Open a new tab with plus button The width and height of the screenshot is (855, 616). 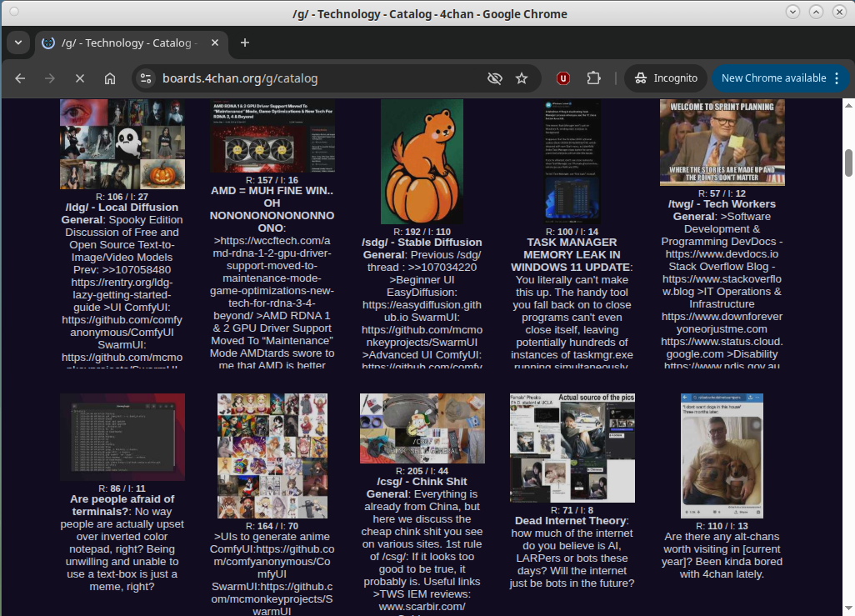pos(245,43)
